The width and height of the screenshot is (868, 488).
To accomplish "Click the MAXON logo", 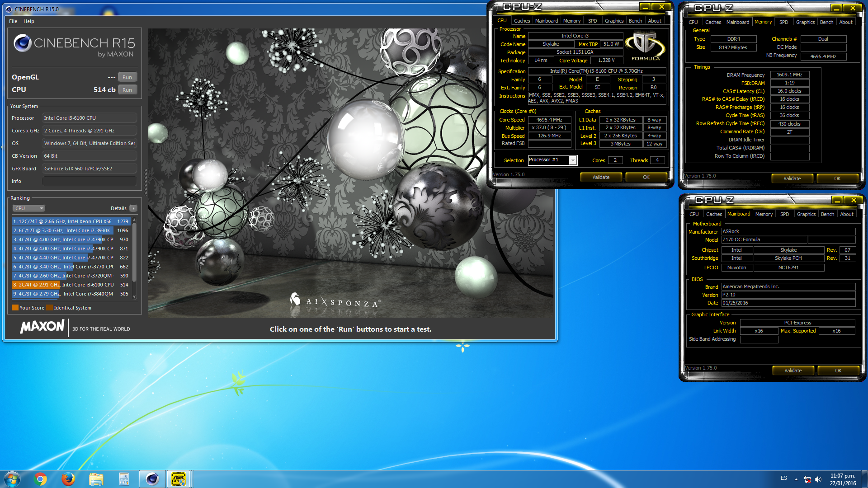I will point(42,327).
